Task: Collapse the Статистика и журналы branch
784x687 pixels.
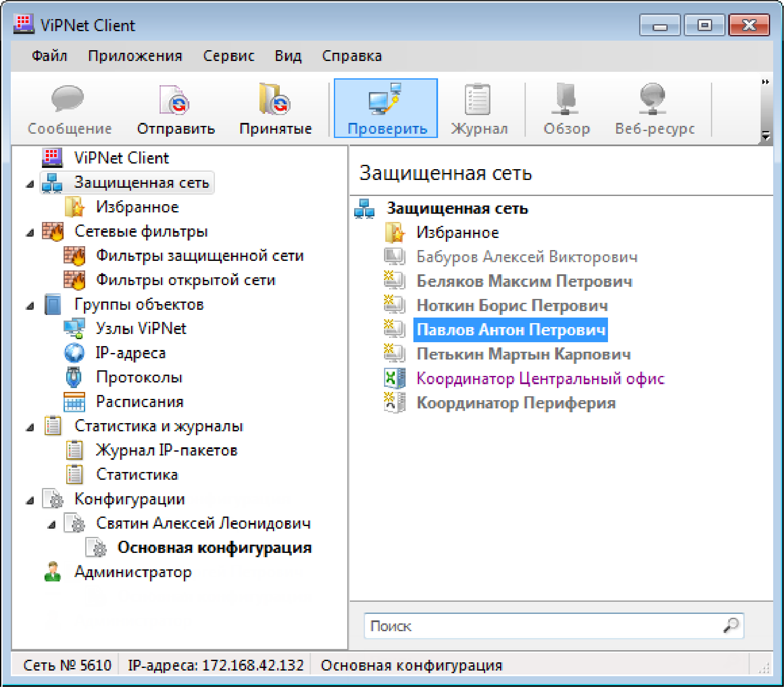Action: pos(29,426)
